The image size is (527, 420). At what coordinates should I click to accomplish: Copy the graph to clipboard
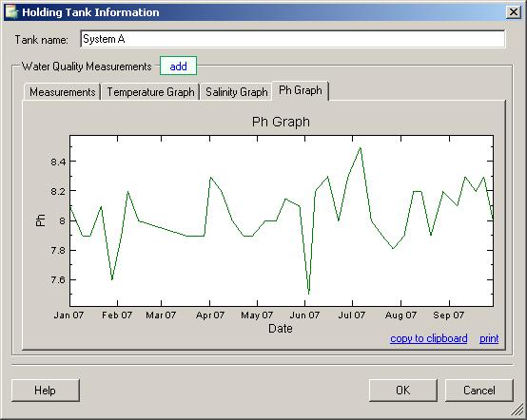[428, 338]
